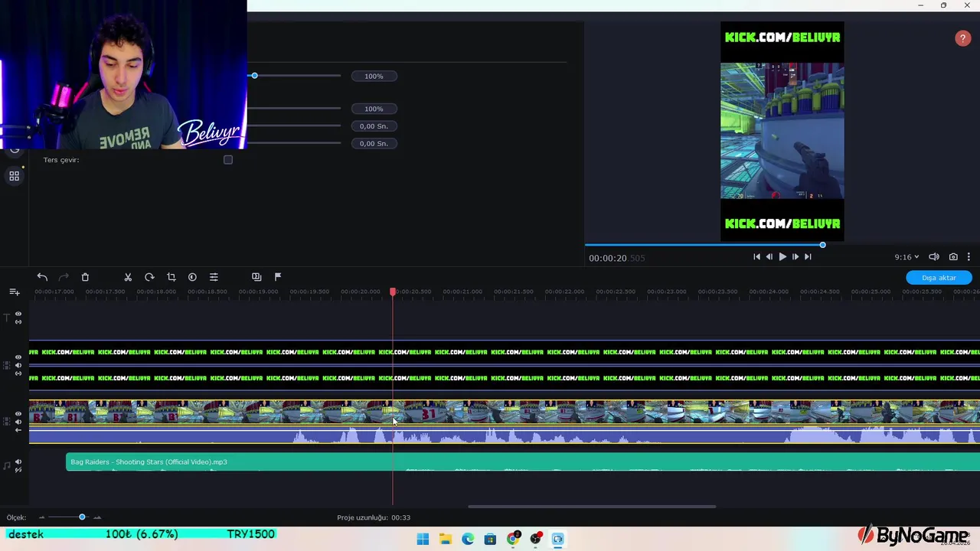Enable the Ters çevir checkbox
Screen dimensions: 980x551
[228, 160]
